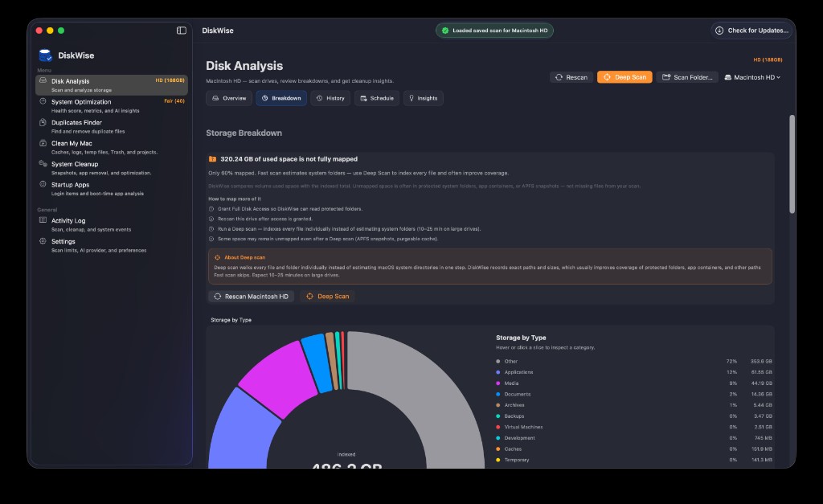The image size is (823, 504).
Task: Go to System Cleanup
Action: point(111,168)
